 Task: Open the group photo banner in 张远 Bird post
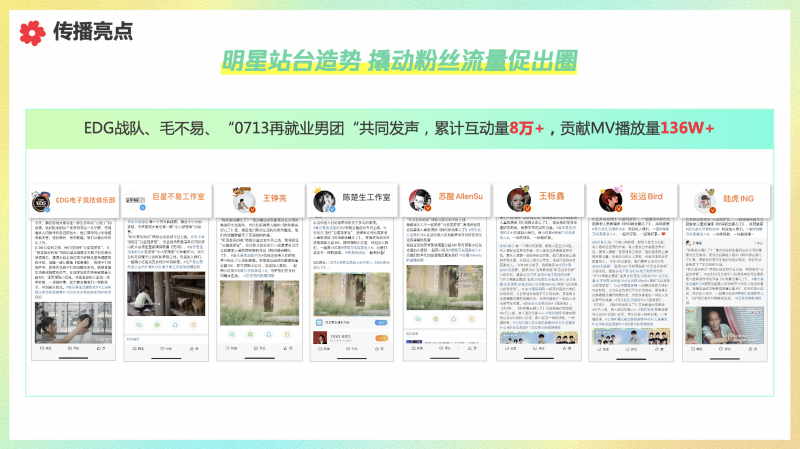point(631,337)
